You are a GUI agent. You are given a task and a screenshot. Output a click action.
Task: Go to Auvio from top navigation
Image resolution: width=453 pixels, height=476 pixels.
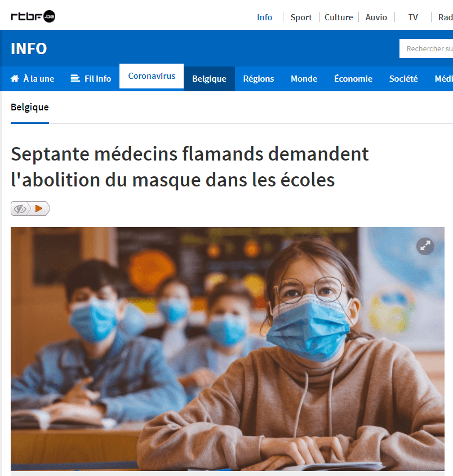tap(376, 17)
